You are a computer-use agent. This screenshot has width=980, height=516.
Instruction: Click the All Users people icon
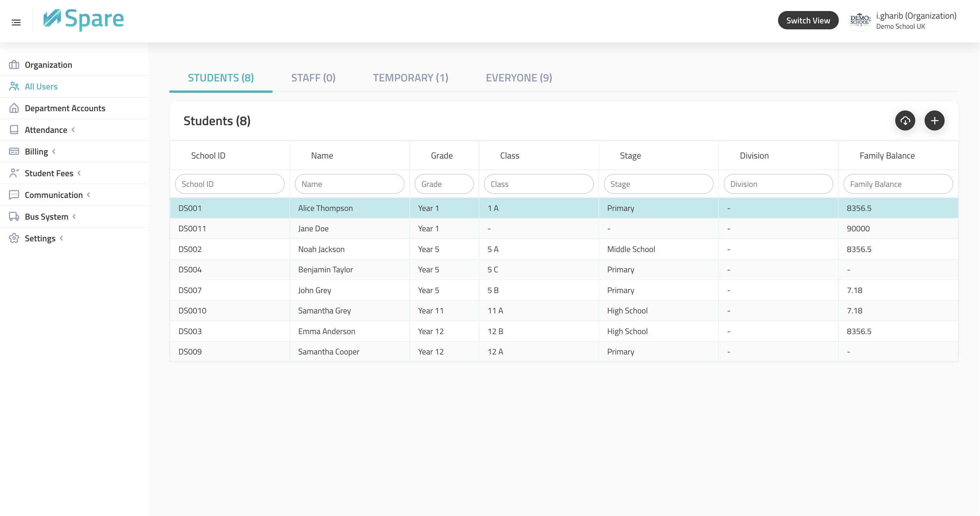pyautogui.click(x=14, y=86)
